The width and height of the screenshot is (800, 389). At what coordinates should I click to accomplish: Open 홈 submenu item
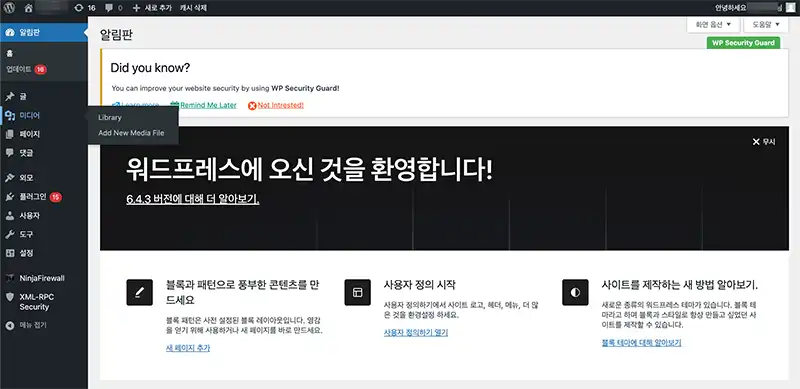tap(10, 54)
